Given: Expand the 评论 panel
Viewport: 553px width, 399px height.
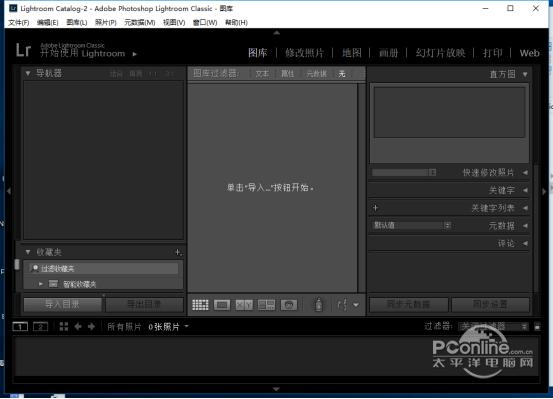Looking at the screenshot, I should pyautogui.click(x=525, y=243).
